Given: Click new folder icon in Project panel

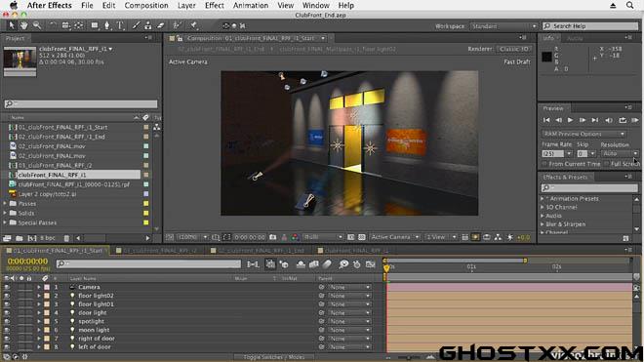Looking at the screenshot, I should tap(20, 238).
